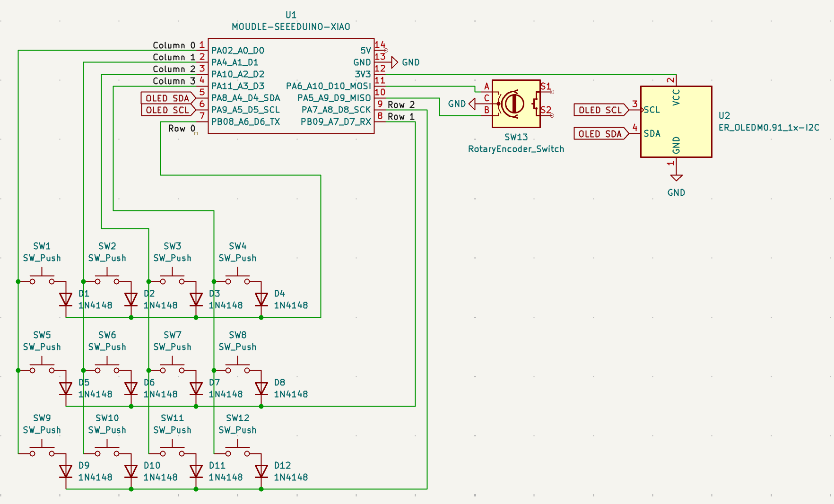The image size is (834, 504).
Task: Click the PA02_A0_D0 pin name
Action: [238, 51]
